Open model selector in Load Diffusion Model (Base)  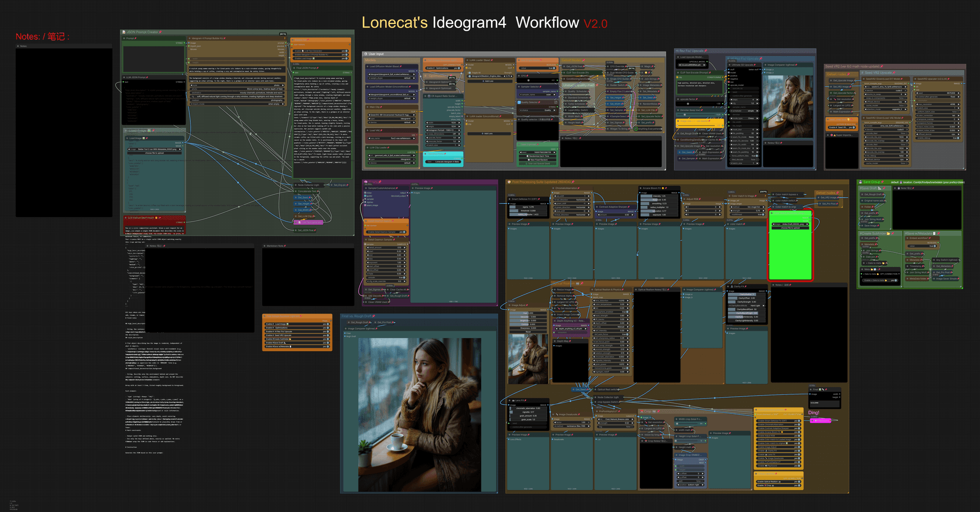pos(392,75)
